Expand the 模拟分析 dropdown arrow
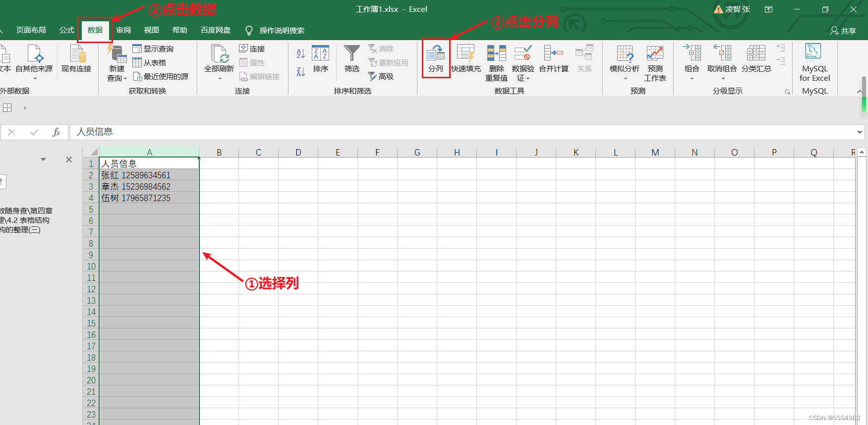Viewport: 868px width, 425px height. [625, 79]
